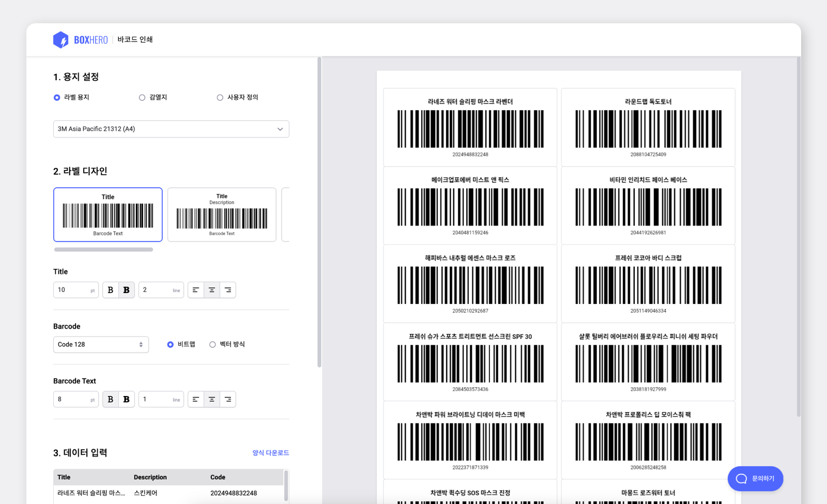
Task: Click the Barcode Text font size field
Action: point(76,399)
